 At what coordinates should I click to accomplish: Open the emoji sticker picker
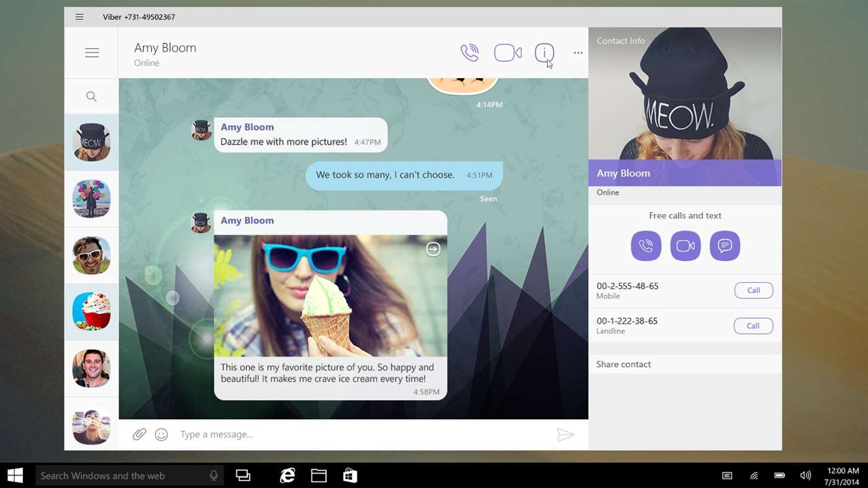(161, 435)
